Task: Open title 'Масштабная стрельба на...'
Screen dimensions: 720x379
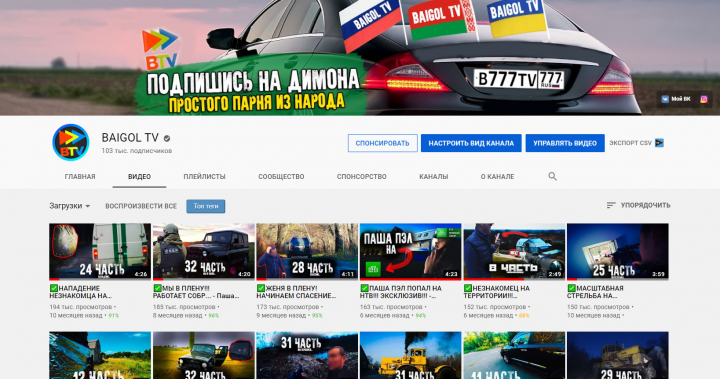Action: point(596,292)
